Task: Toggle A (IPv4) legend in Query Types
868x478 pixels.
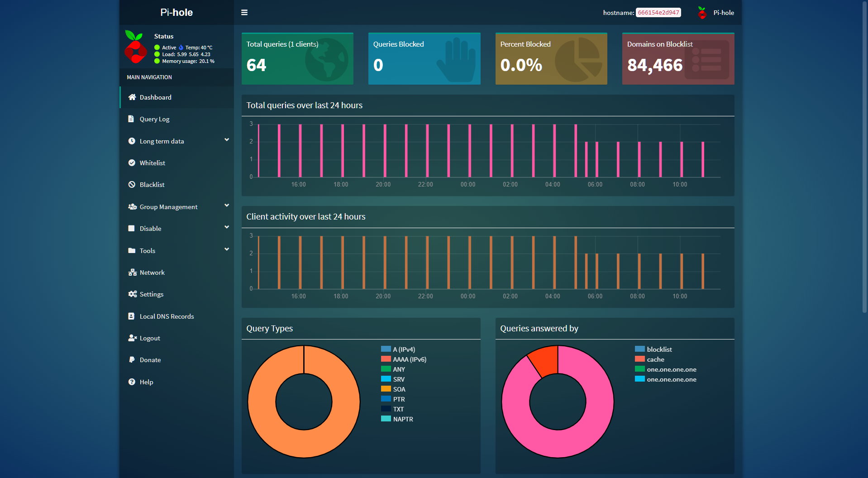Action: (x=404, y=349)
